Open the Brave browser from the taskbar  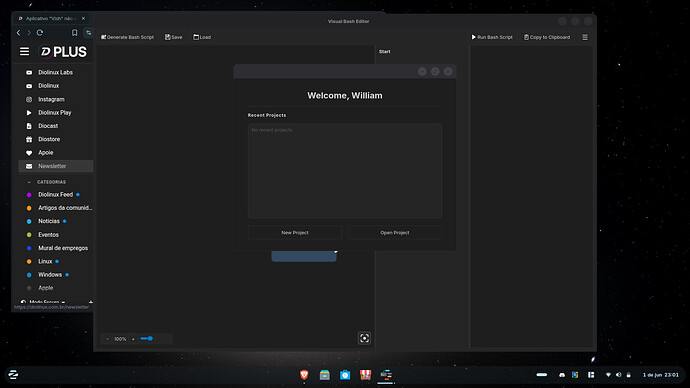pos(304,374)
